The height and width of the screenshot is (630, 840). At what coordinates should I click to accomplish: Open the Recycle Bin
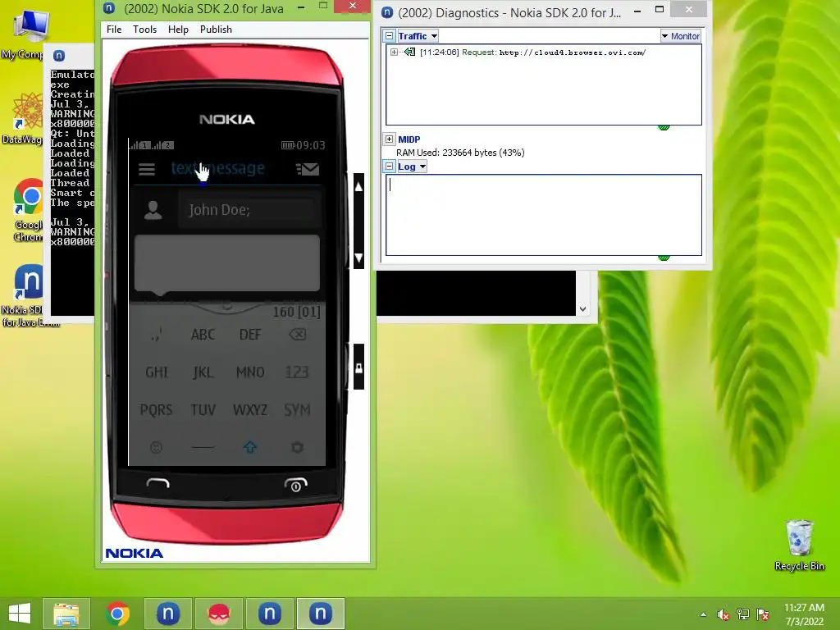point(799,546)
